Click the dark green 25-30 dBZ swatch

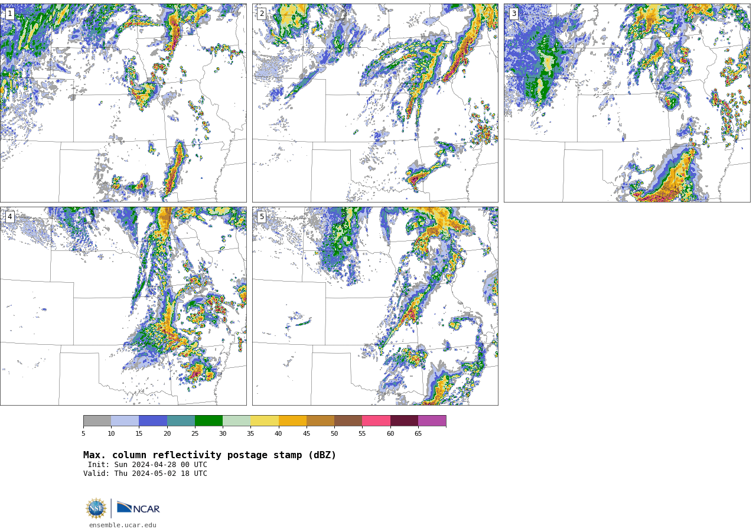[209, 421]
